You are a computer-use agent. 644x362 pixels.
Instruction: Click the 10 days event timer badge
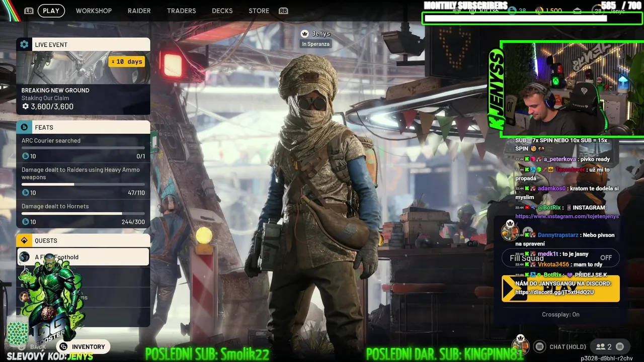[x=127, y=61]
